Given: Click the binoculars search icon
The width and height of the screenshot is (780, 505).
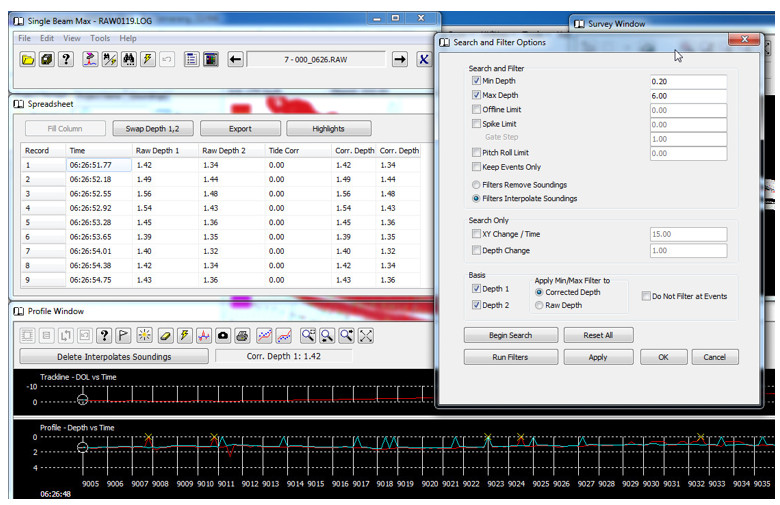Looking at the screenshot, I should pos(129,60).
